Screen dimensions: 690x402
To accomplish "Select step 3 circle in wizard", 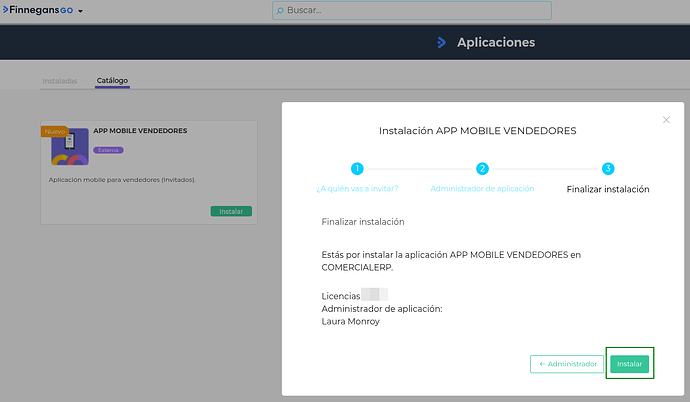I will click(x=608, y=168).
